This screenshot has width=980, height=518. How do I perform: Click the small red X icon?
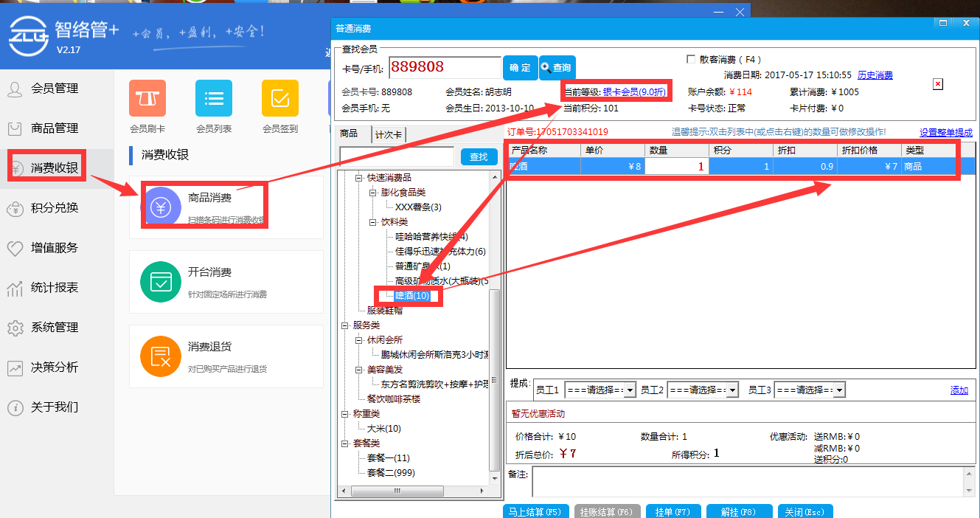tap(938, 84)
